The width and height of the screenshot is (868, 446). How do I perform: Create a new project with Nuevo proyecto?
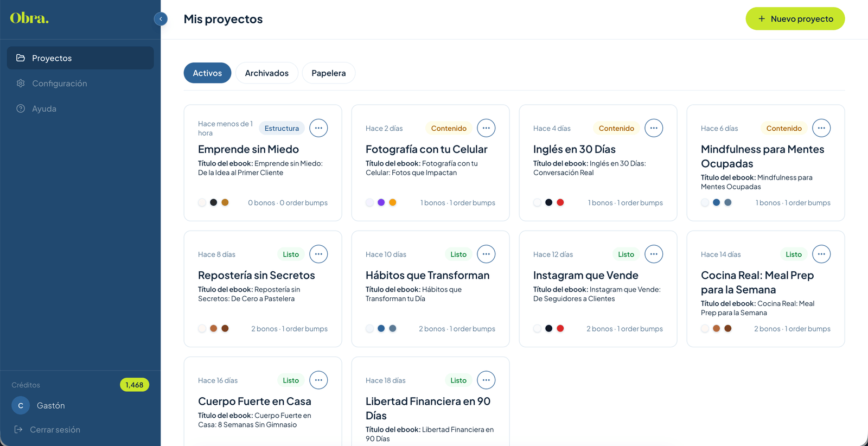795,18
